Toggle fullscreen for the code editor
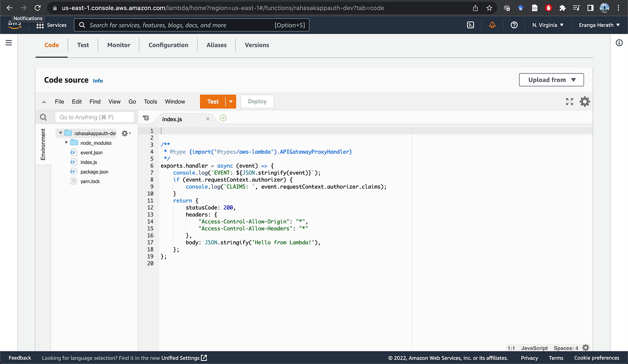Viewport: 628px width, 364px height. pos(570,102)
